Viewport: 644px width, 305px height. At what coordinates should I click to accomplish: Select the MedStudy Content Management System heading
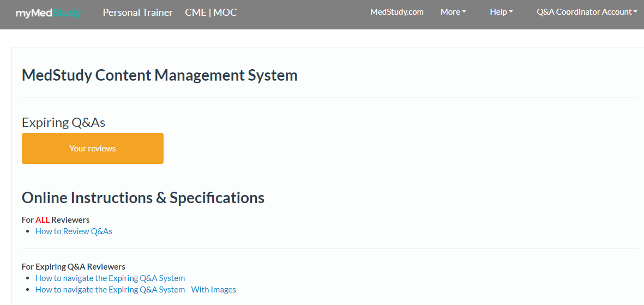(159, 75)
